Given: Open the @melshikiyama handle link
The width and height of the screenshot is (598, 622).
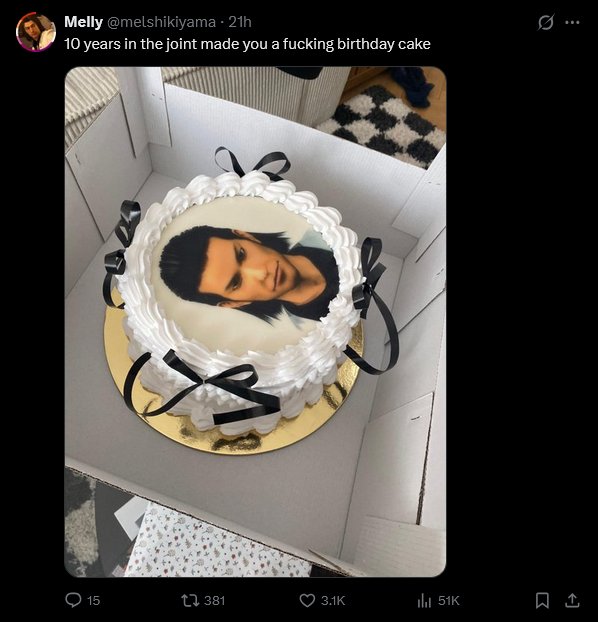Looking at the screenshot, I should [x=161, y=22].
